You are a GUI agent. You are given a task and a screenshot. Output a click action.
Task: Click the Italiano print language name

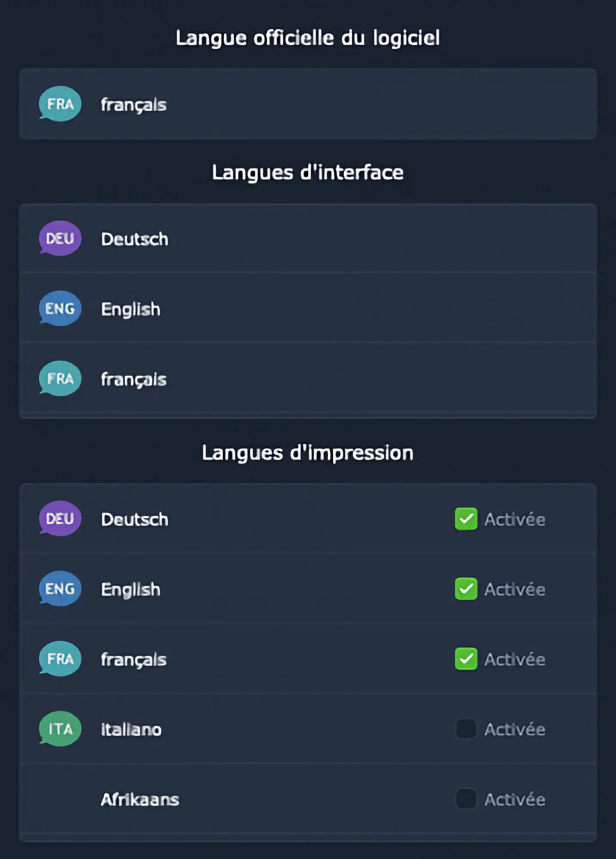131,729
